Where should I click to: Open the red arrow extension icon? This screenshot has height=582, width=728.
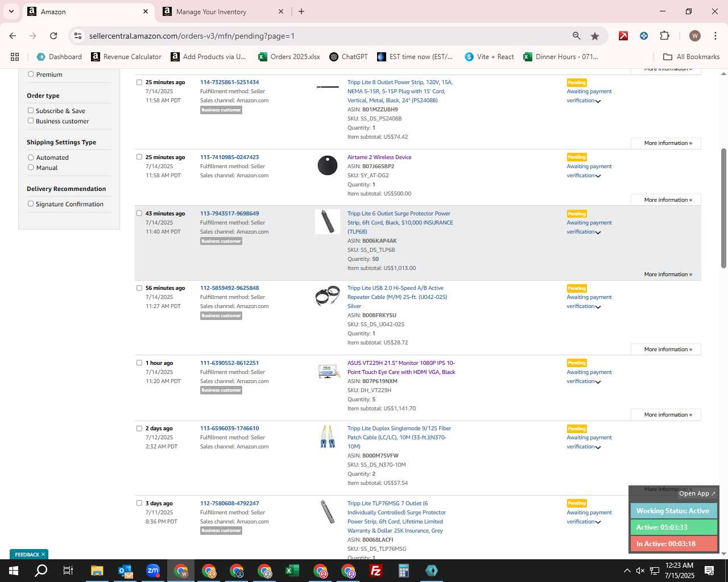pyautogui.click(x=623, y=36)
